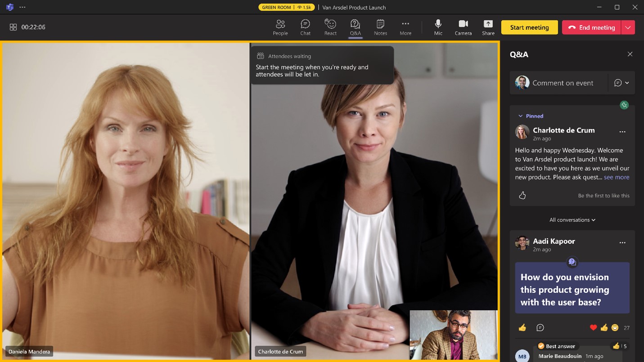Unpin Charlotte de Crum's pinned comment
Screen dimensions: 644x362
pyautogui.click(x=624, y=105)
